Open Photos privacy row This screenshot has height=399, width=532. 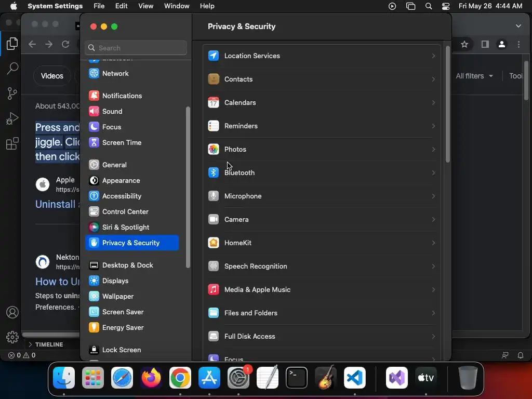point(322,149)
